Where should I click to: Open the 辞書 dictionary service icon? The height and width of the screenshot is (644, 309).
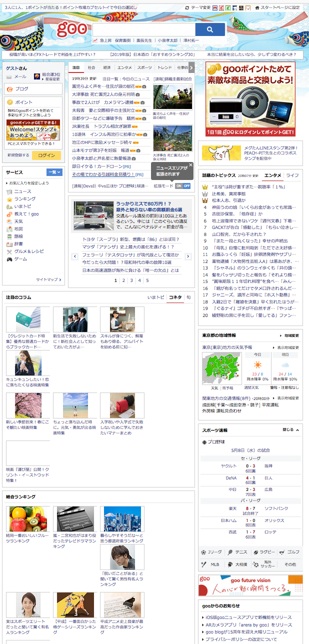pos(9,243)
